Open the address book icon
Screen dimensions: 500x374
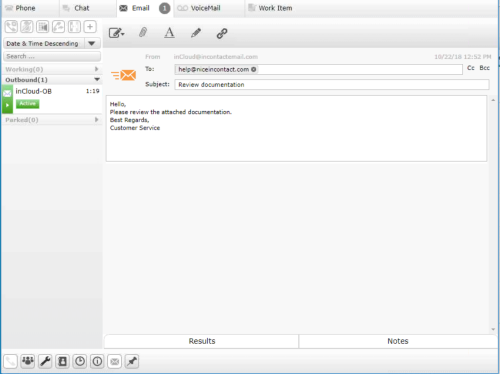[62, 362]
